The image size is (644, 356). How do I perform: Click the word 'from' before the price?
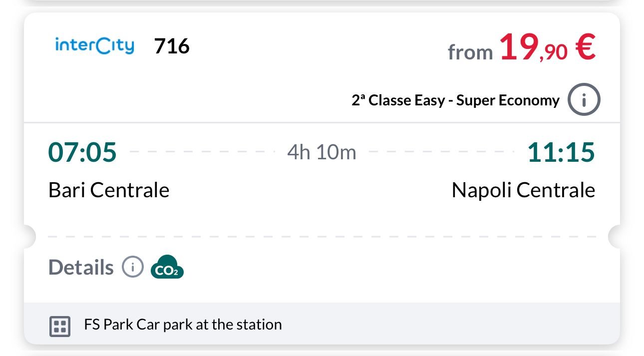[470, 52]
